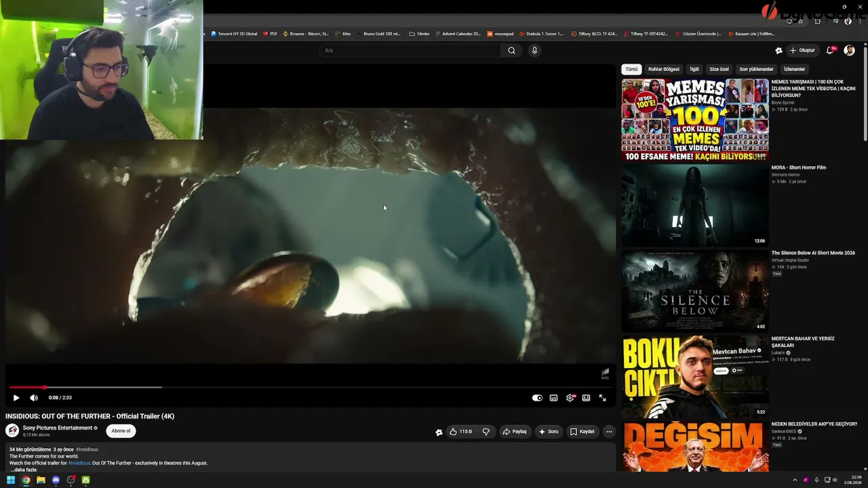The width and height of the screenshot is (868, 488).
Task: Open player settings gear
Action: pyautogui.click(x=570, y=398)
